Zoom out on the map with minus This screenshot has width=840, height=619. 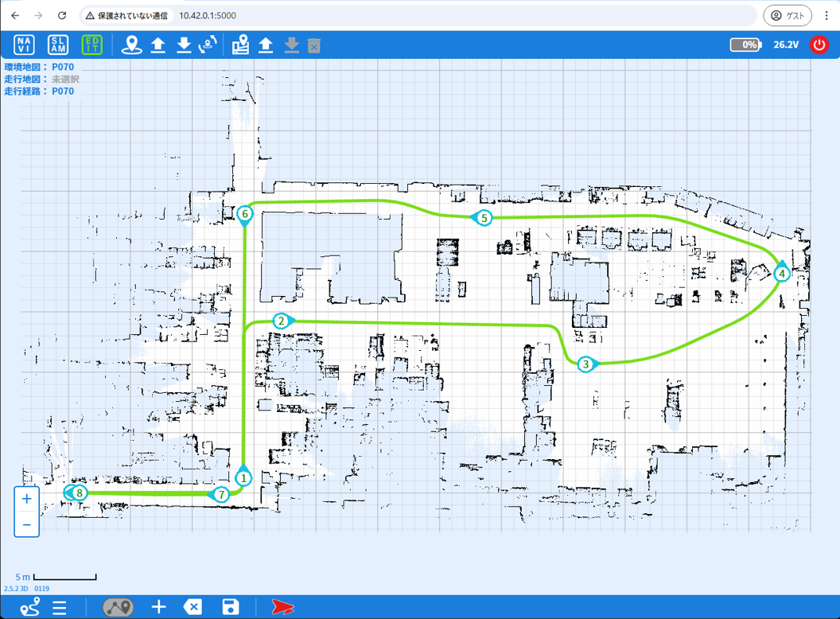(x=27, y=524)
